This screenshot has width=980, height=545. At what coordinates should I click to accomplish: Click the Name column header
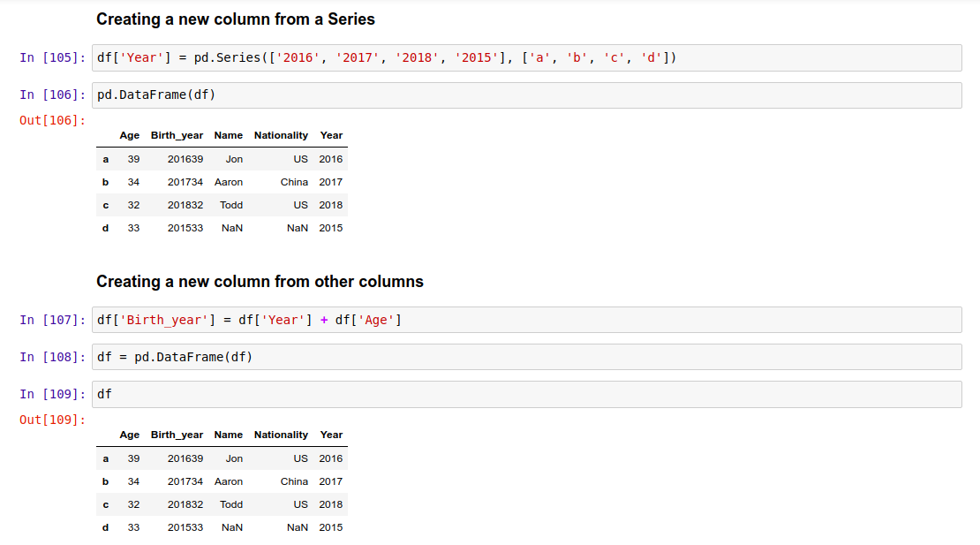228,135
